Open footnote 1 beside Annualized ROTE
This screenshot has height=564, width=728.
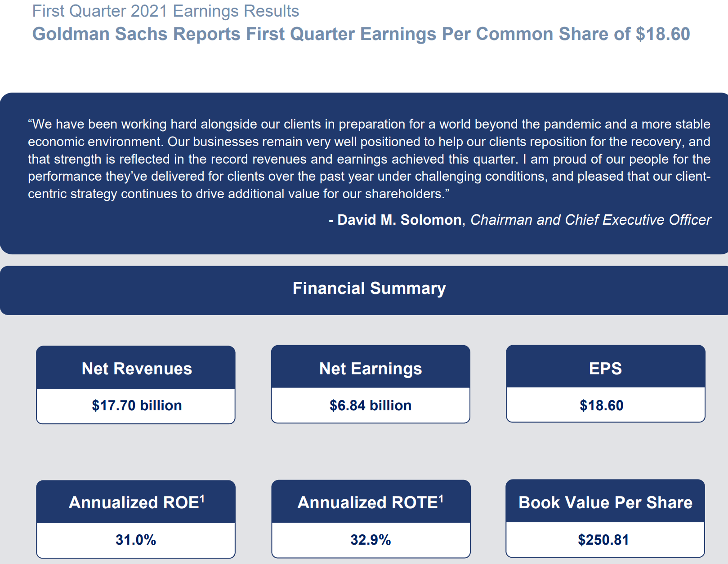(x=441, y=498)
